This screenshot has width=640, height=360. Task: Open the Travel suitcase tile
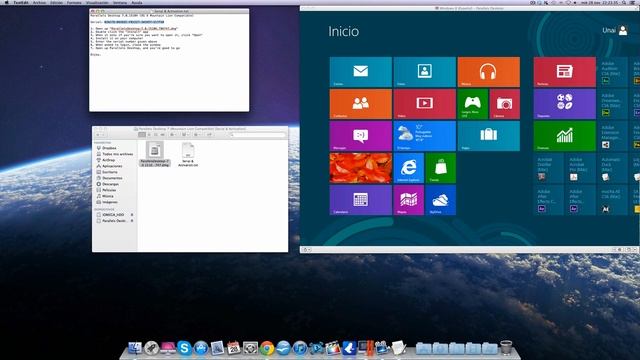click(x=489, y=136)
